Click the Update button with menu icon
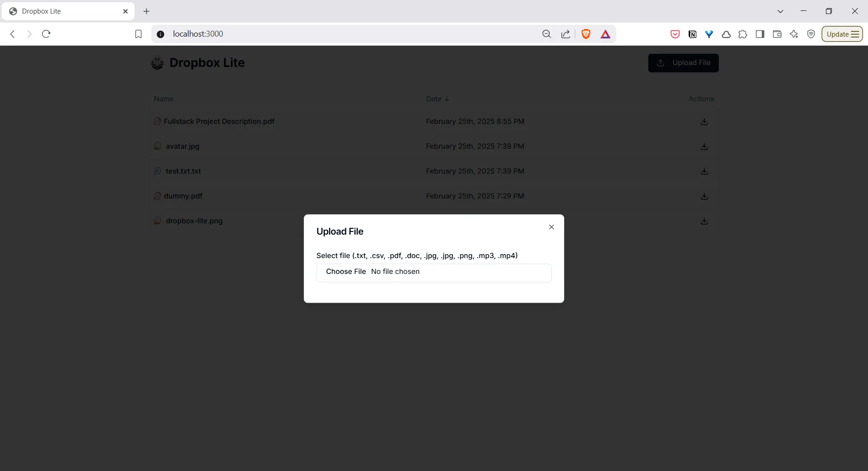 point(842,34)
